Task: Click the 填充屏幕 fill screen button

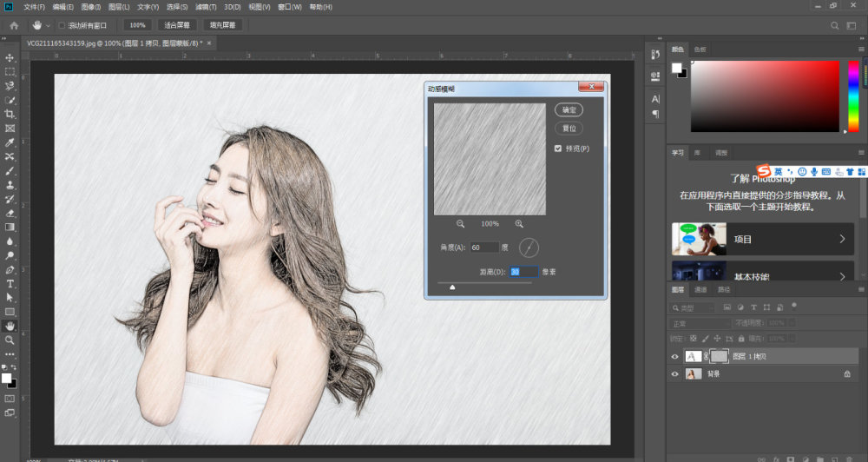Action: point(222,25)
